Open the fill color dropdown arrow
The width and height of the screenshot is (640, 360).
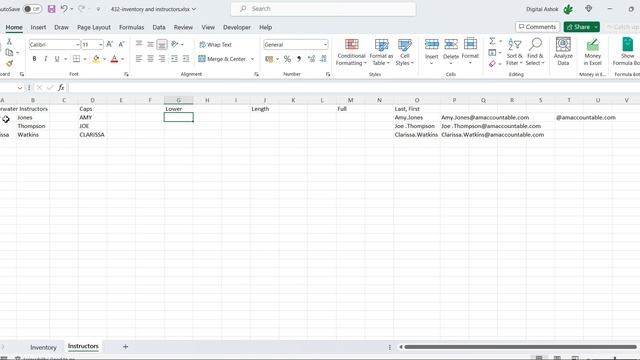click(x=104, y=59)
